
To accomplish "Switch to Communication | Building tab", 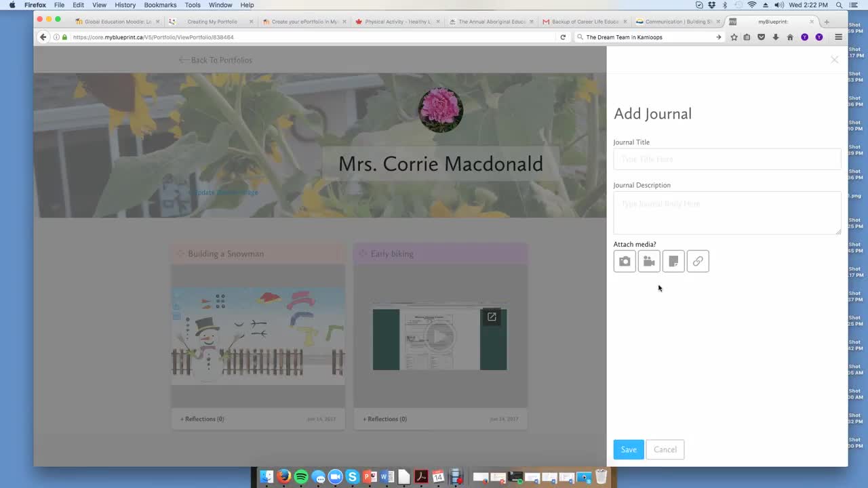I will [677, 22].
